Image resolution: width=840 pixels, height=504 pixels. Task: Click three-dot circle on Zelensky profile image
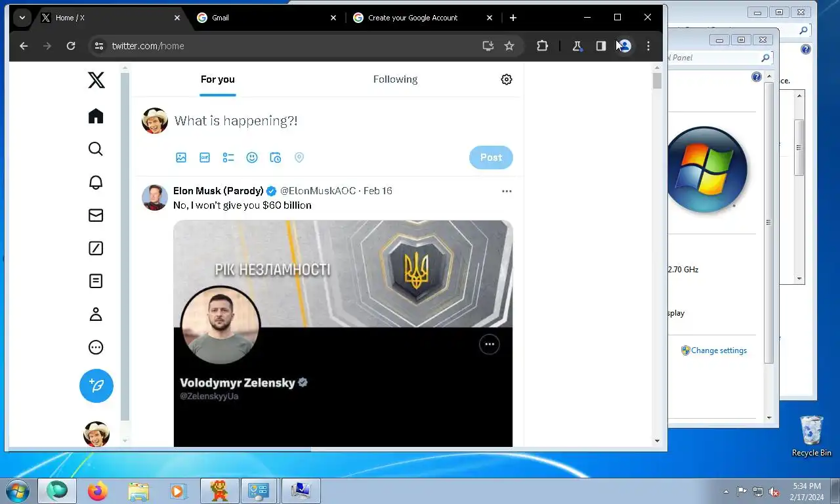click(490, 344)
